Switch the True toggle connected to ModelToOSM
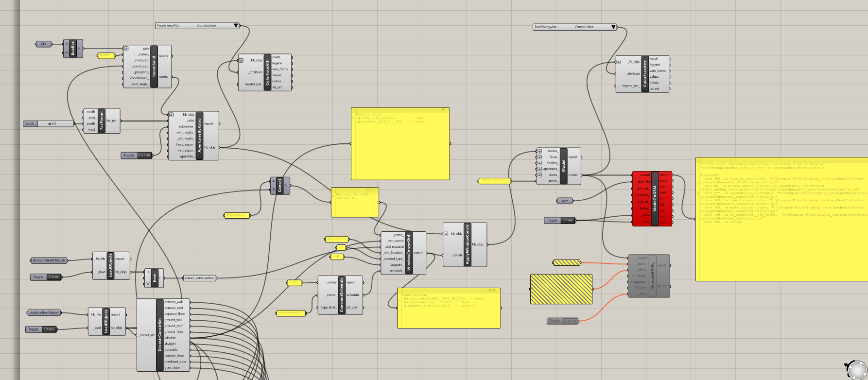Image resolution: width=868 pixels, height=380 pixels. coord(568,221)
